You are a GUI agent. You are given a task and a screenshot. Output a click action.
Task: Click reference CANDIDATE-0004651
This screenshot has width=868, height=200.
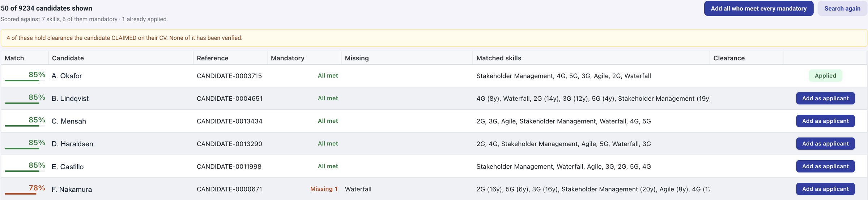(230, 99)
